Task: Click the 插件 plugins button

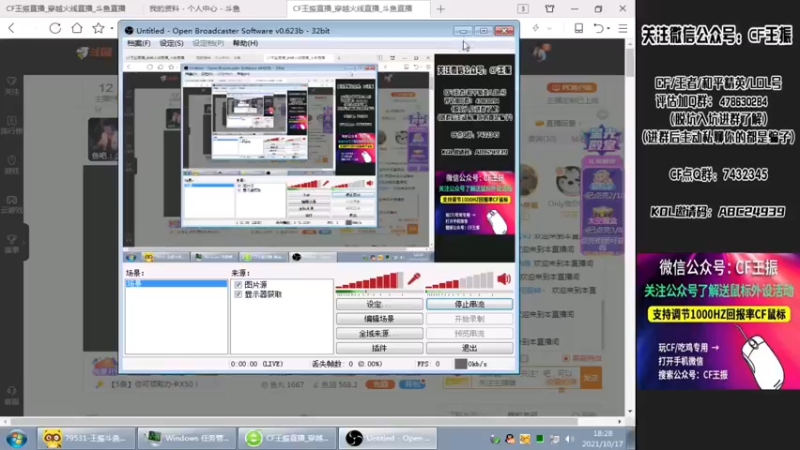Action: [380, 348]
